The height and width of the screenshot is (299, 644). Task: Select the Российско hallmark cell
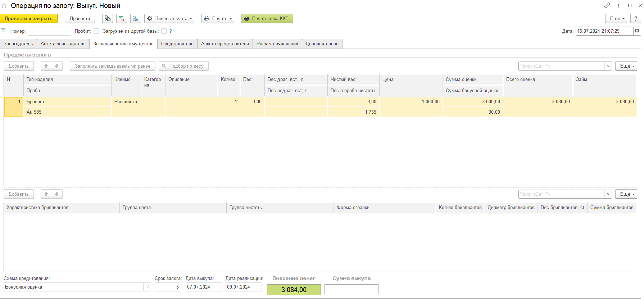[126, 101]
